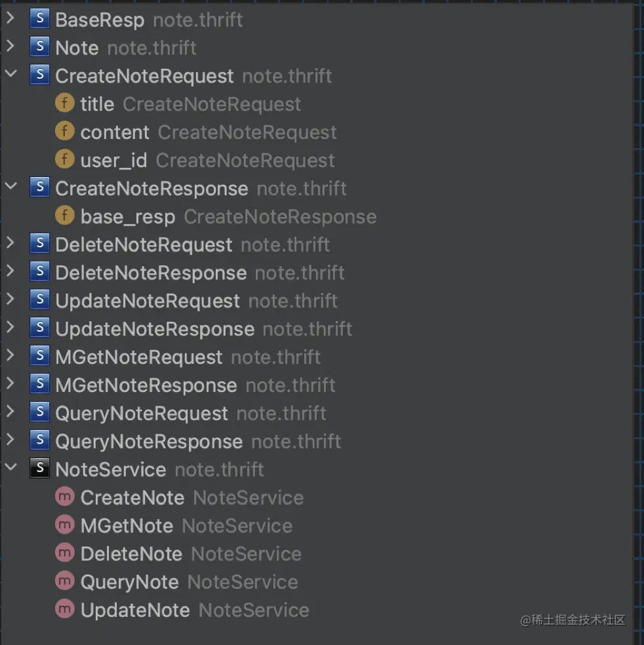644x645 pixels.
Task: Click the struct icon beside QueryNoteResponse
Action: click(x=39, y=440)
